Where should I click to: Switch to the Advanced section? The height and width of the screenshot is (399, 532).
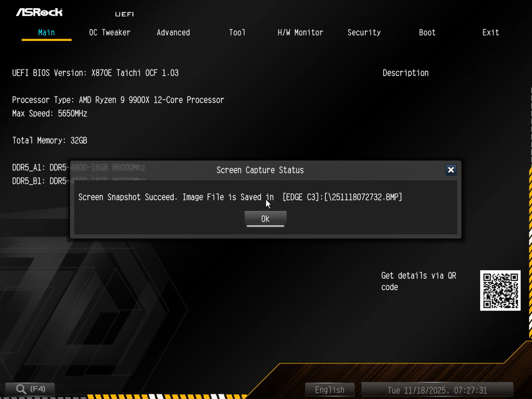click(x=173, y=32)
